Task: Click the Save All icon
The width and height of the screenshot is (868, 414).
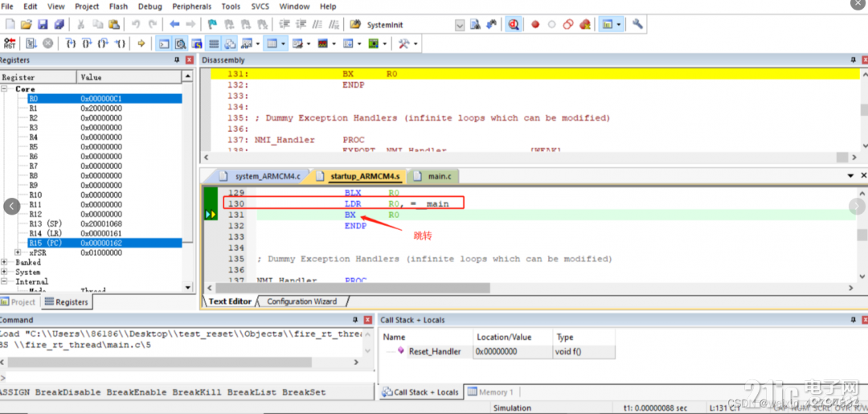Action: [x=59, y=24]
